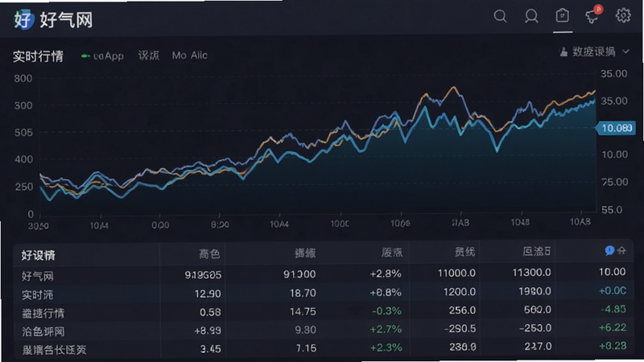
Task: Click the 10.080 price marker on chart
Action: pyautogui.click(x=616, y=128)
